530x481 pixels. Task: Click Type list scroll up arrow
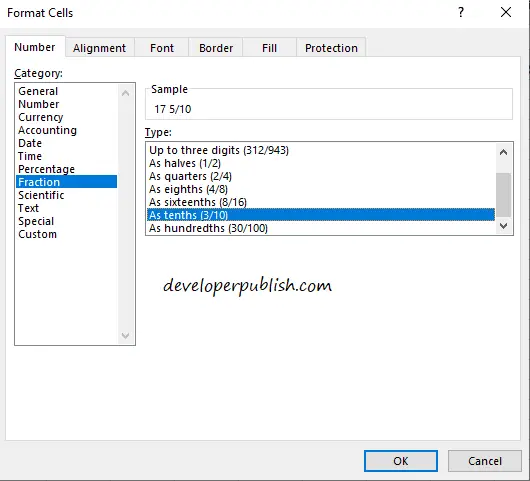coord(503,152)
